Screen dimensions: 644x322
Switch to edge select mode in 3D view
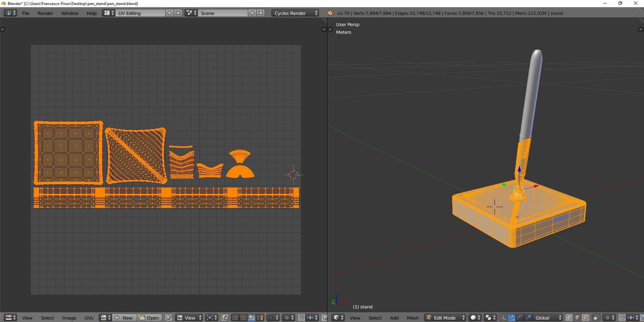[577, 318]
